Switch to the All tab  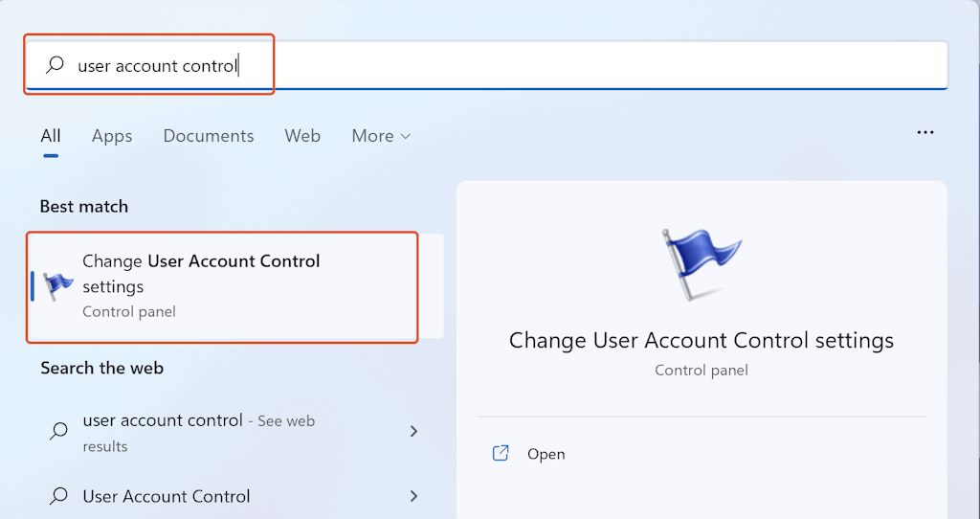(x=51, y=136)
